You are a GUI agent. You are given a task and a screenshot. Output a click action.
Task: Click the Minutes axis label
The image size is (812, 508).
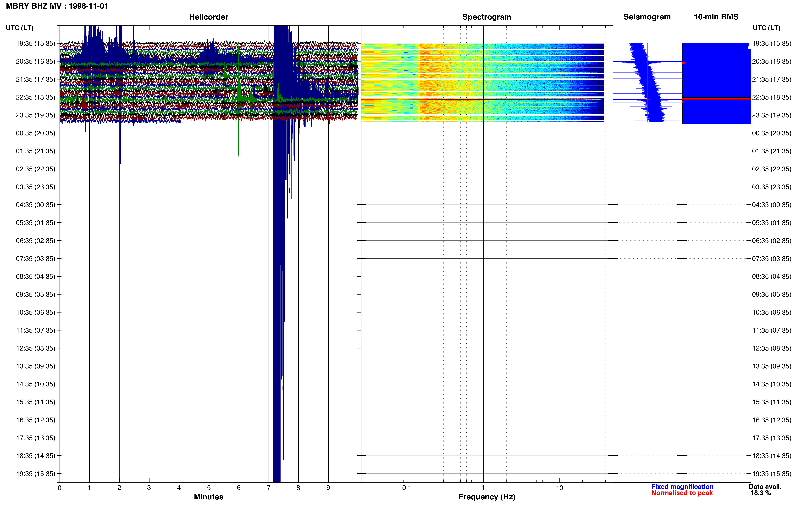[x=209, y=497]
